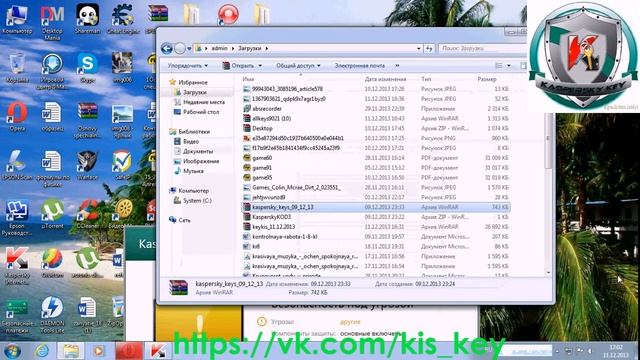Click the Explorer search input field

[x=482, y=49]
